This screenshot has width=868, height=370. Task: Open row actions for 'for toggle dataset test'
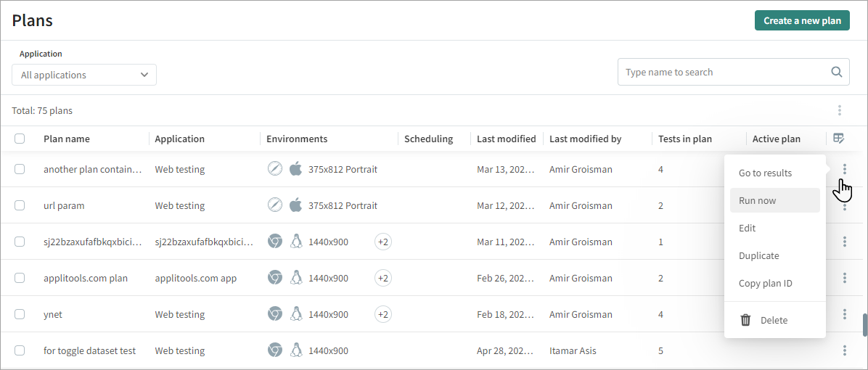click(x=845, y=350)
